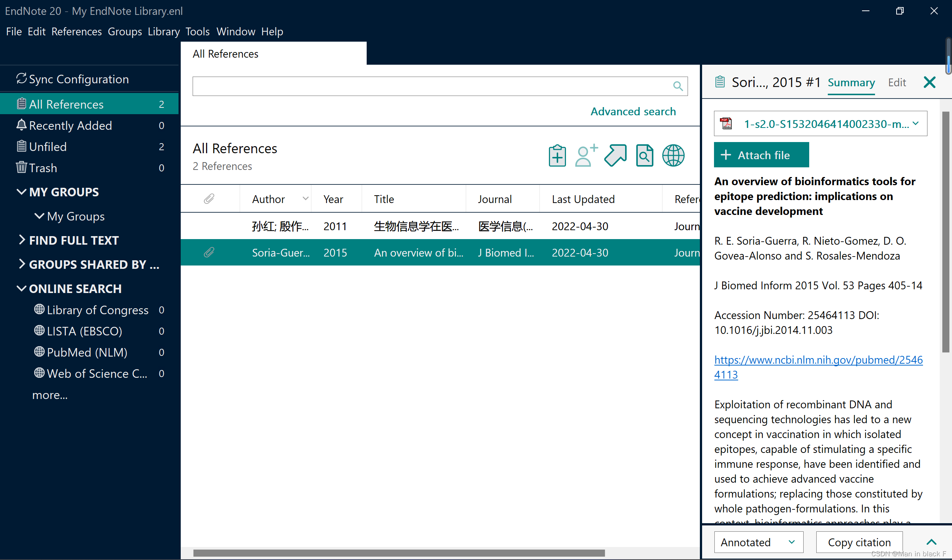952x560 pixels.
Task: Click the Library of Congress globe icon
Action: (x=39, y=309)
